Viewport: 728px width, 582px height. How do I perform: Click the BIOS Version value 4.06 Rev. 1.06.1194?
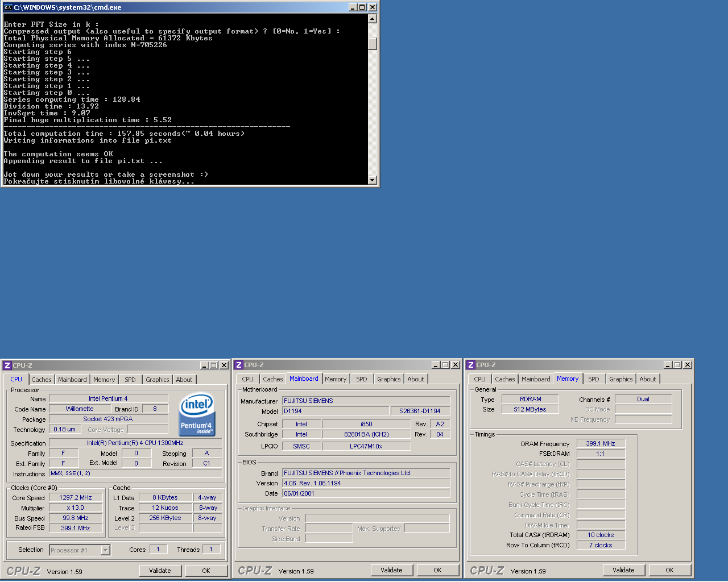(366, 483)
